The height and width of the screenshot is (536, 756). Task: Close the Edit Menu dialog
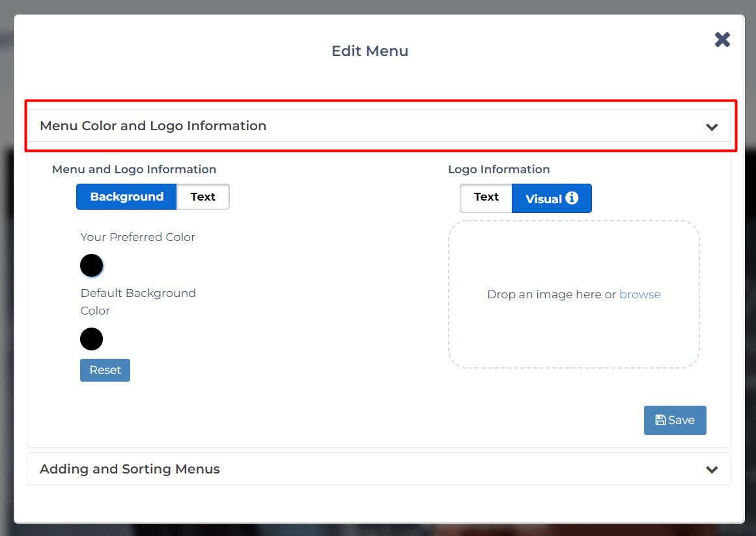(x=722, y=40)
